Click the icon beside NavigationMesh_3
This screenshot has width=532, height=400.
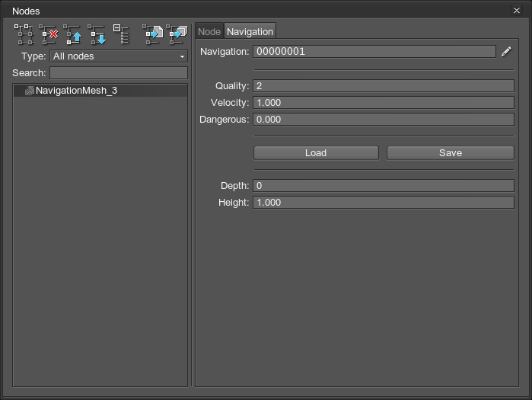[29, 91]
